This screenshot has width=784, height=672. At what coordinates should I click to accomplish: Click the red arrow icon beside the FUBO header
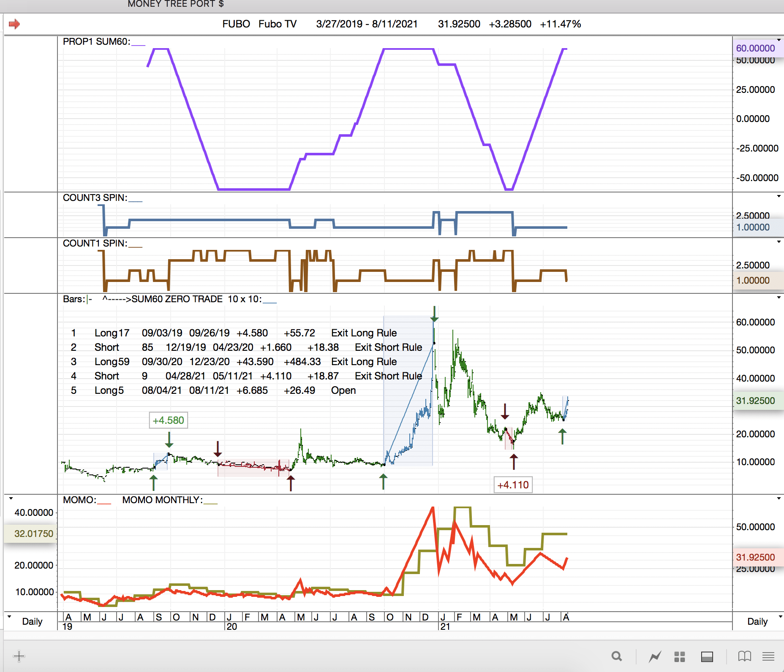14,24
